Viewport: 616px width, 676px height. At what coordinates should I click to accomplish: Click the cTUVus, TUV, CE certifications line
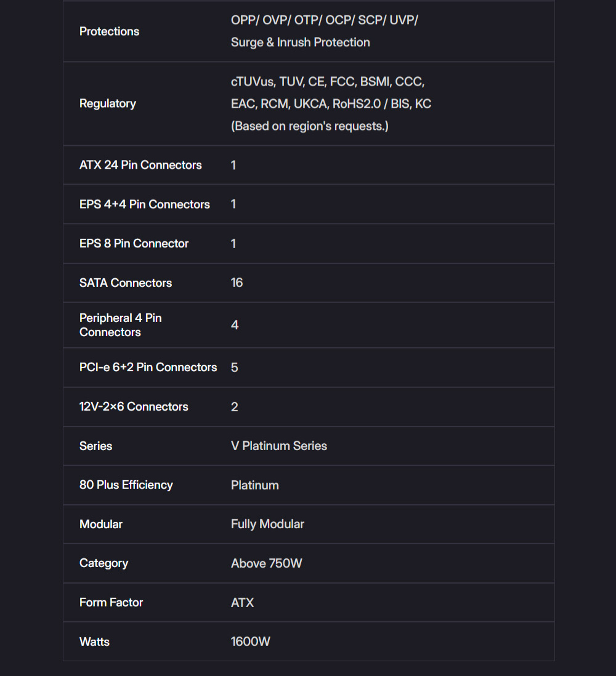pos(328,81)
